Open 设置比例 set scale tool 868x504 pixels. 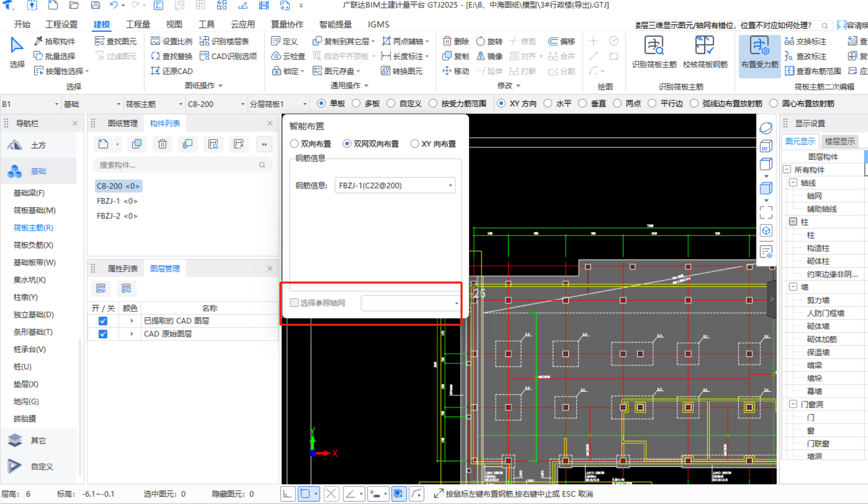171,41
